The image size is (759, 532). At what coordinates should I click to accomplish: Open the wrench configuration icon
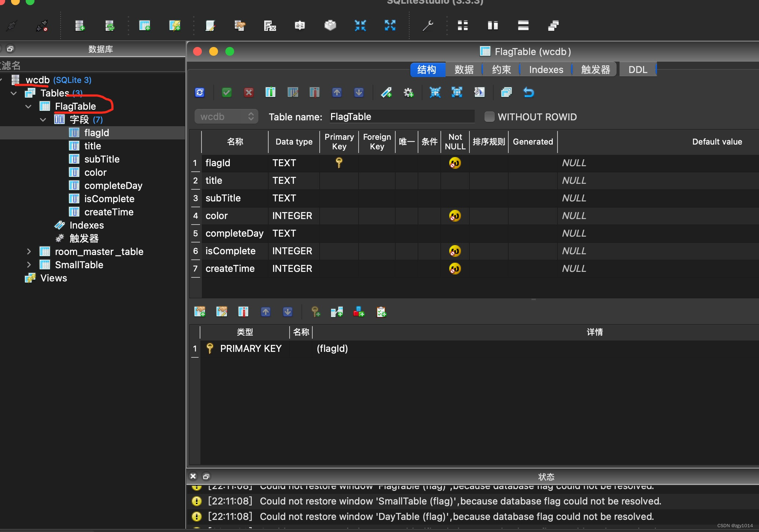[x=428, y=26]
